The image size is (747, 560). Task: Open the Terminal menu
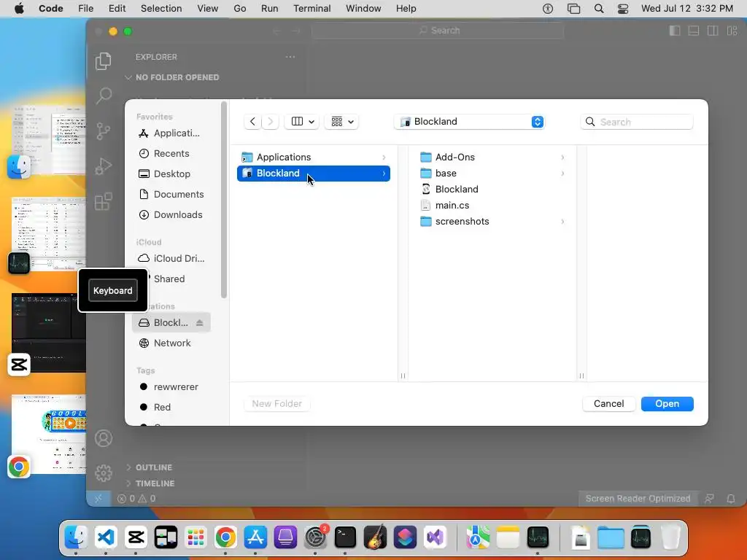coord(312,9)
